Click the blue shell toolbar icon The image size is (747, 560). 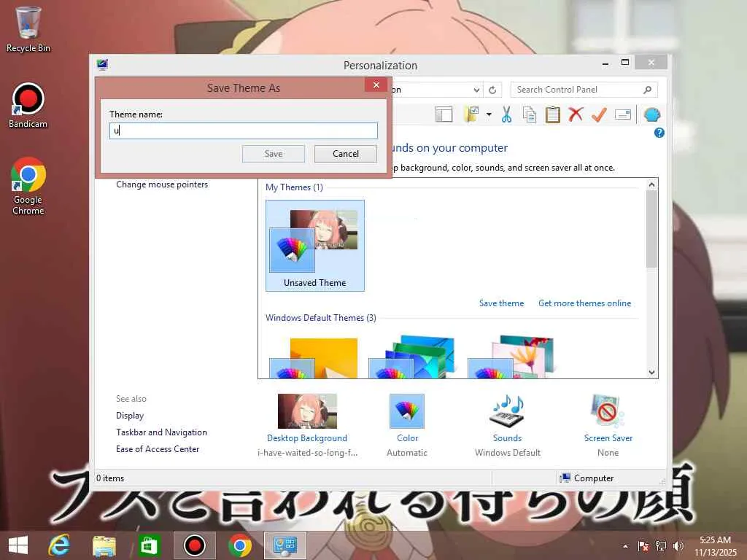pos(651,114)
